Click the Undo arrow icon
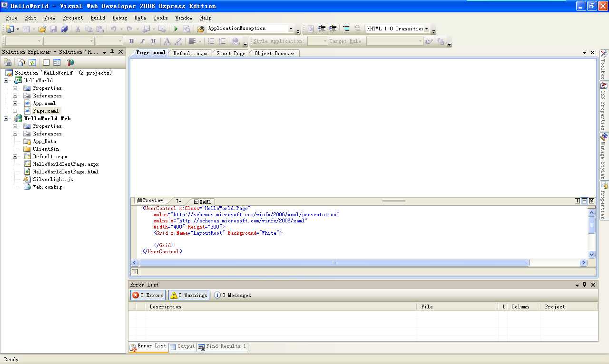609x364 pixels. pos(113,29)
